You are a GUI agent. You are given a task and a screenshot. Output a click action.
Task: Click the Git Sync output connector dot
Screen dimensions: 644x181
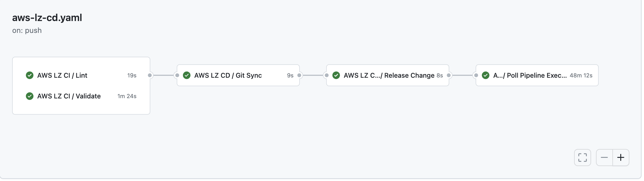(x=299, y=75)
